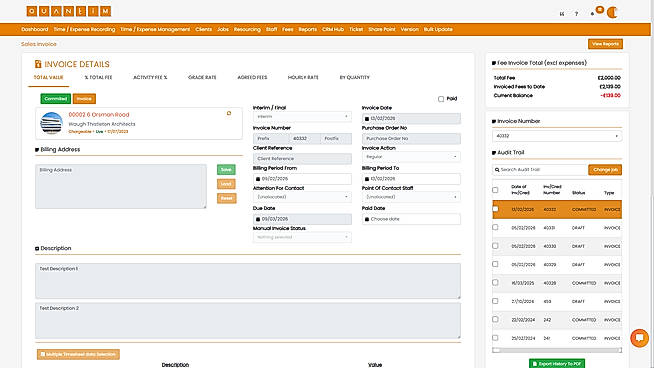Expand the Invoice Action dropdown
This screenshot has width=654, height=368.
coord(411,157)
